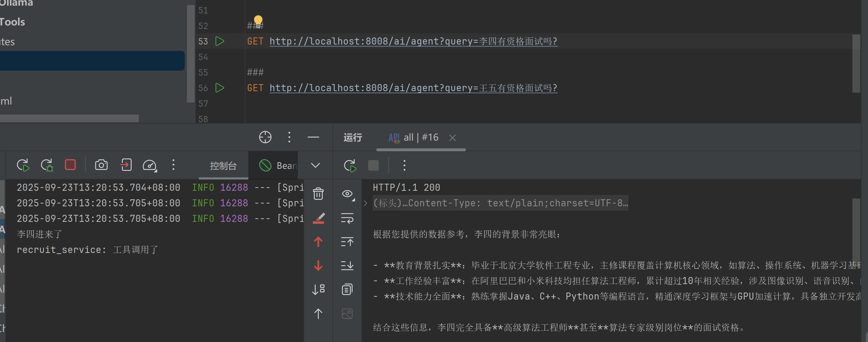Jump to next item with red down arrow
The height and width of the screenshot is (342, 868).
pos(318,265)
